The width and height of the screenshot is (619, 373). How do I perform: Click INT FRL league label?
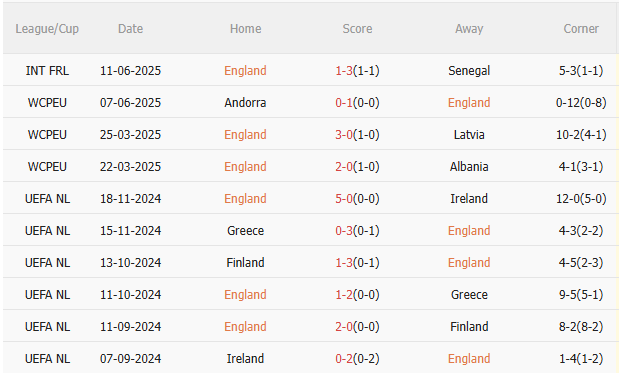pyautogui.click(x=47, y=71)
